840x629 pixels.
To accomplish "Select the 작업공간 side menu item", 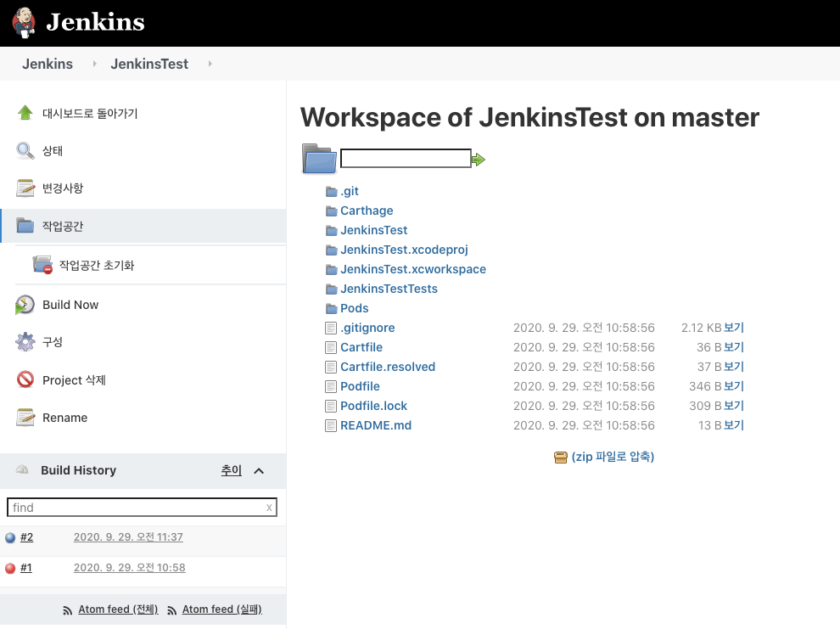I will coord(63,226).
